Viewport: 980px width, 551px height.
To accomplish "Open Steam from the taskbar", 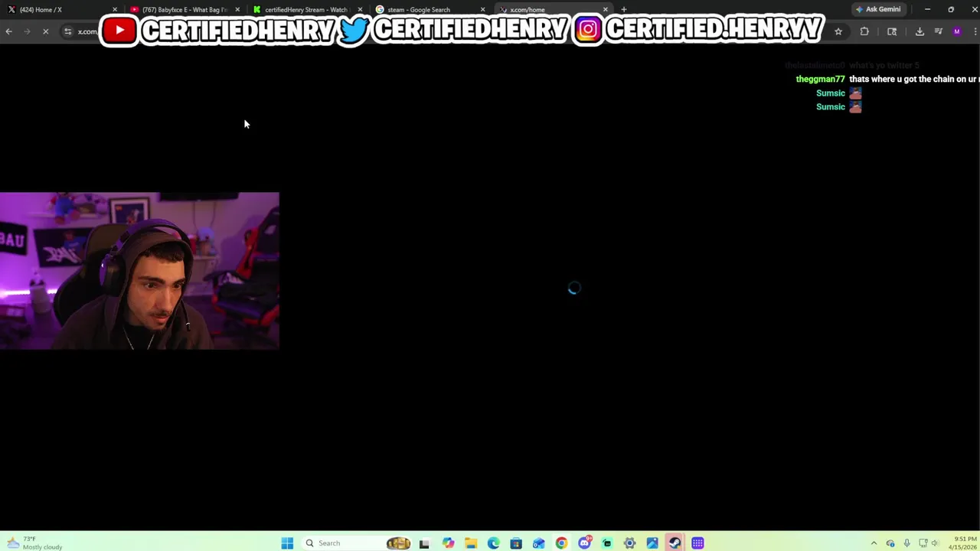I will point(675,543).
